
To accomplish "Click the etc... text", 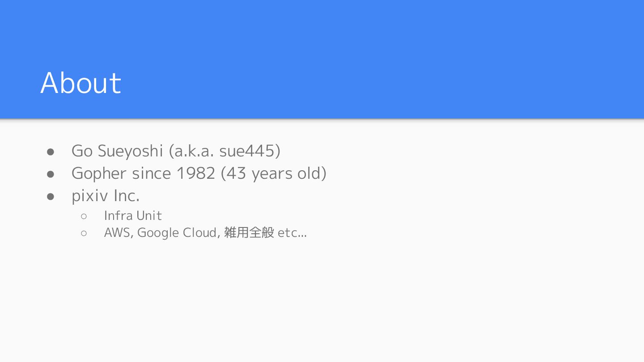I will (x=292, y=233).
